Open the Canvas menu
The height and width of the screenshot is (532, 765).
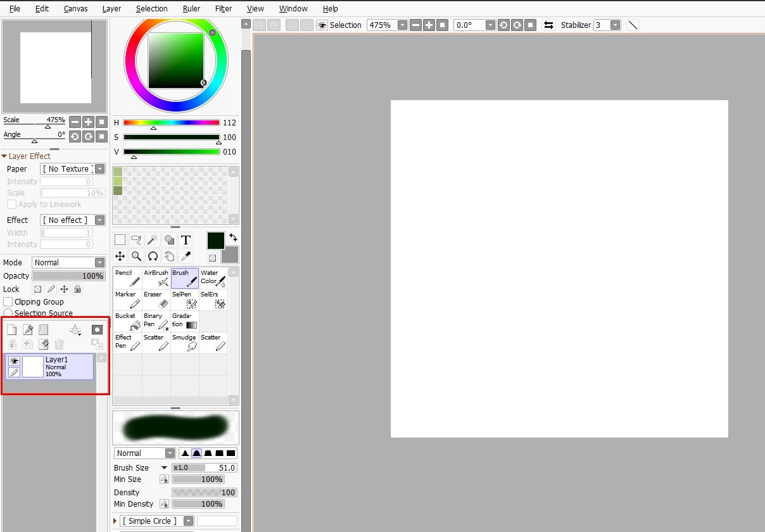75,8
